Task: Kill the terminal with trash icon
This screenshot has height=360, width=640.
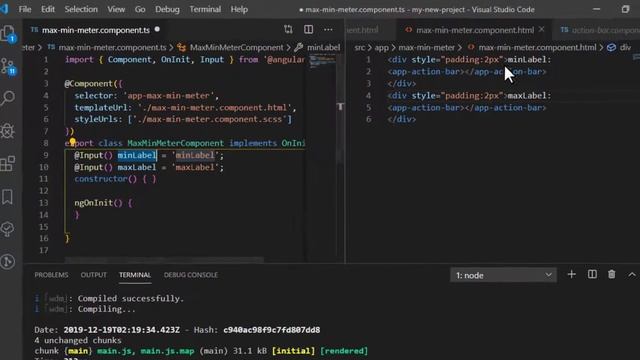Action: point(611,274)
